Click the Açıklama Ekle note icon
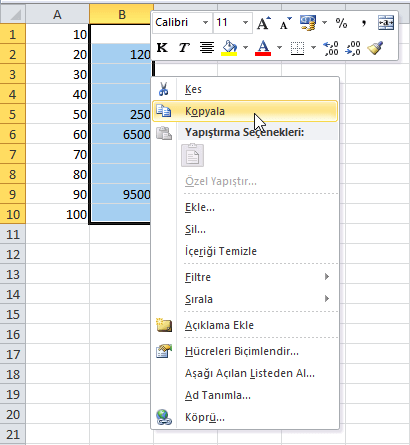 164,325
